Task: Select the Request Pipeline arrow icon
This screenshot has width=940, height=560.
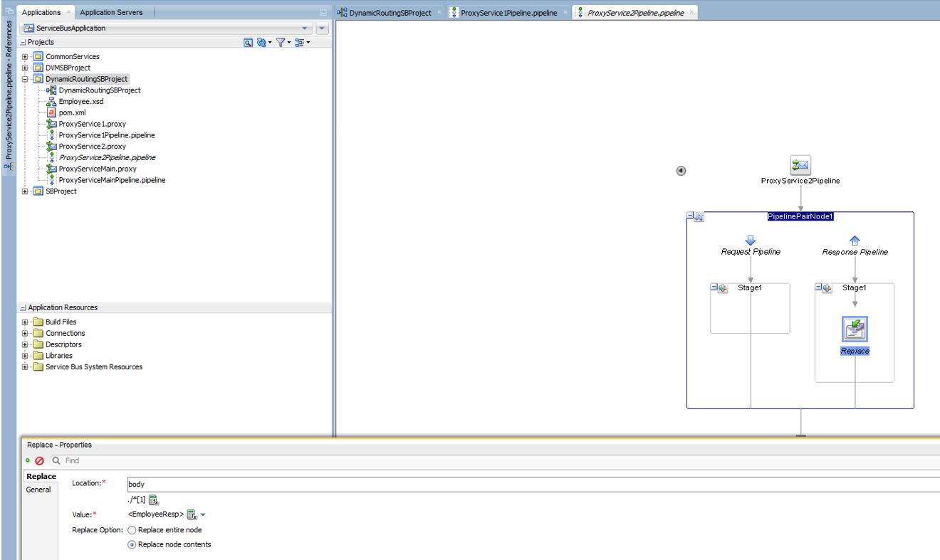Action: point(750,239)
